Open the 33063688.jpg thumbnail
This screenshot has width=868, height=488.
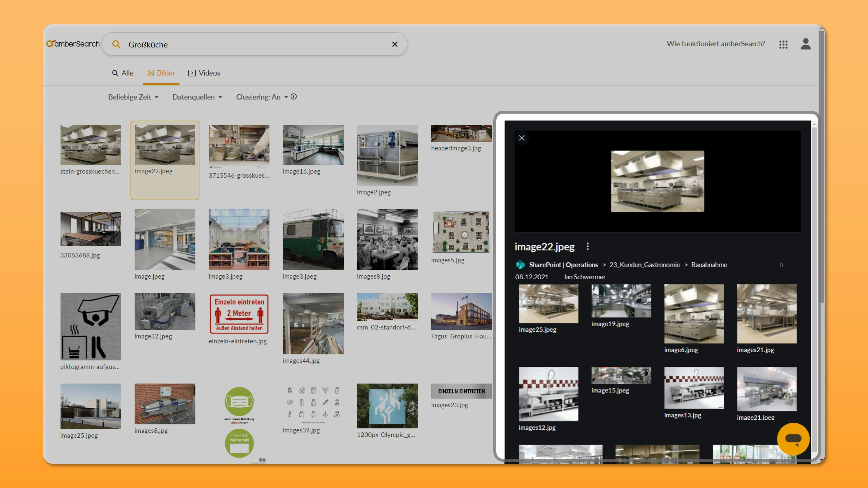tap(91, 229)
